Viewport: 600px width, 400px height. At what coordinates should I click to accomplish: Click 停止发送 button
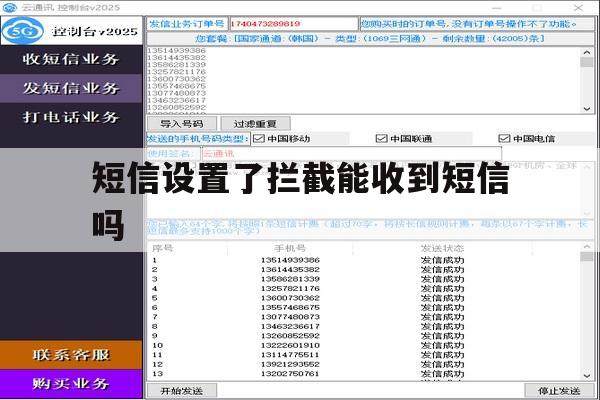(x=559, y=391)
